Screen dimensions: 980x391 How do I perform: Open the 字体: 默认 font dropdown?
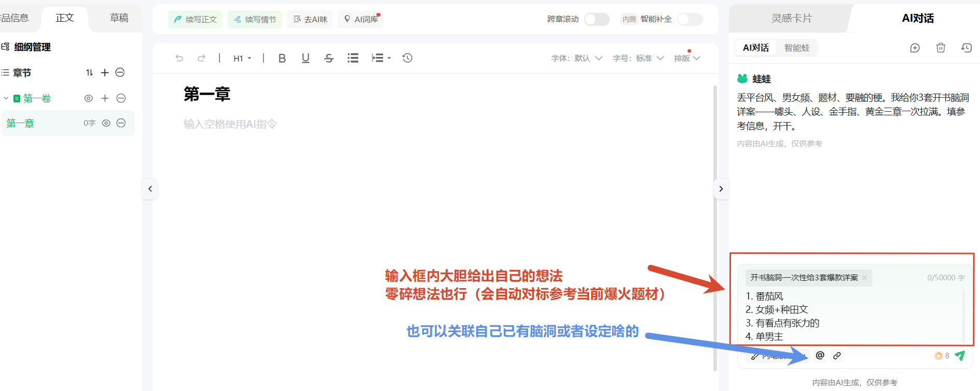coord(577,58)
